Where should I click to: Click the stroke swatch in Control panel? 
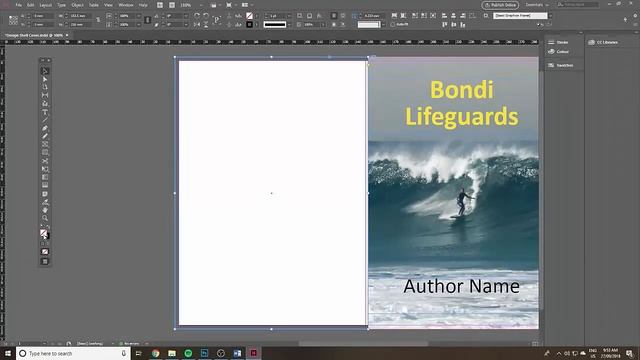(x=249, y=24)
